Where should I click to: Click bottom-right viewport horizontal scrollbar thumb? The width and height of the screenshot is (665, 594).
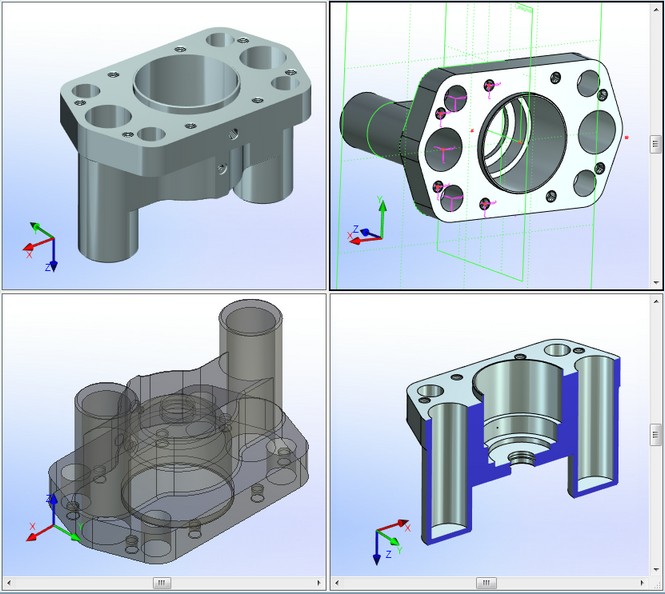pos(488,583)
